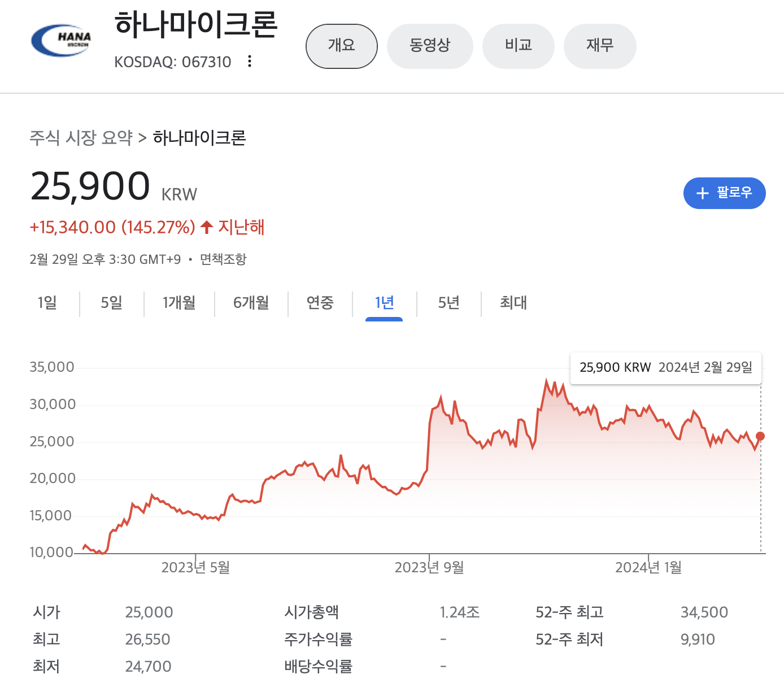The height and width of the screenshot is (687, 784).
Task: Select the 5일 chart range
Action: [x=112, y=303]
